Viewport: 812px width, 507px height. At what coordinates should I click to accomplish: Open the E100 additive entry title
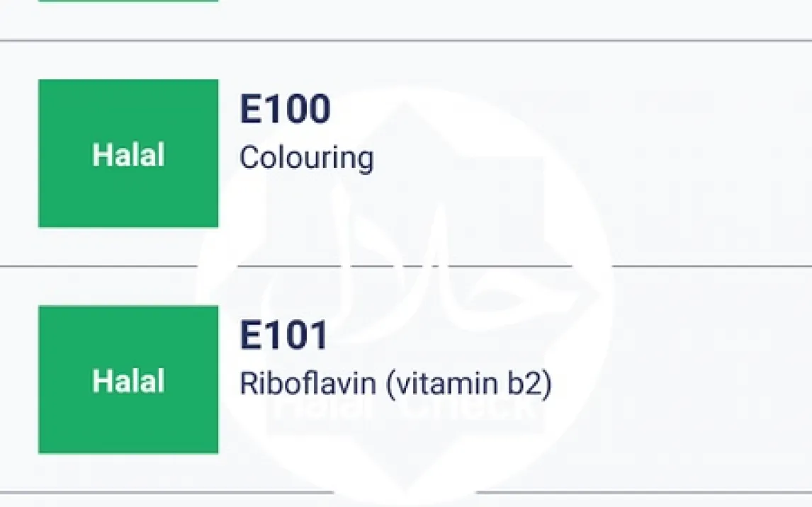coord(285,110)
